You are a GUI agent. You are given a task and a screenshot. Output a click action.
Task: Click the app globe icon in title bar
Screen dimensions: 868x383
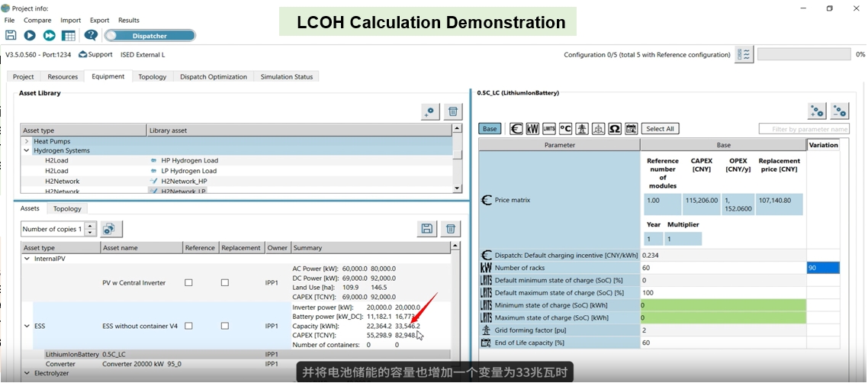pyautogui.click(x=5, y=8)
